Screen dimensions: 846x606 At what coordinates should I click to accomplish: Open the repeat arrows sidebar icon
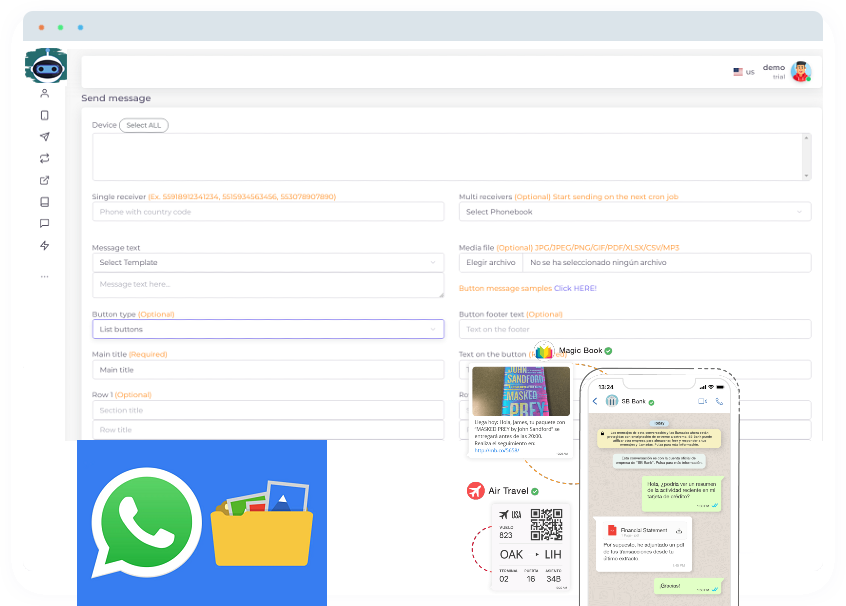[x=45, y=158]
